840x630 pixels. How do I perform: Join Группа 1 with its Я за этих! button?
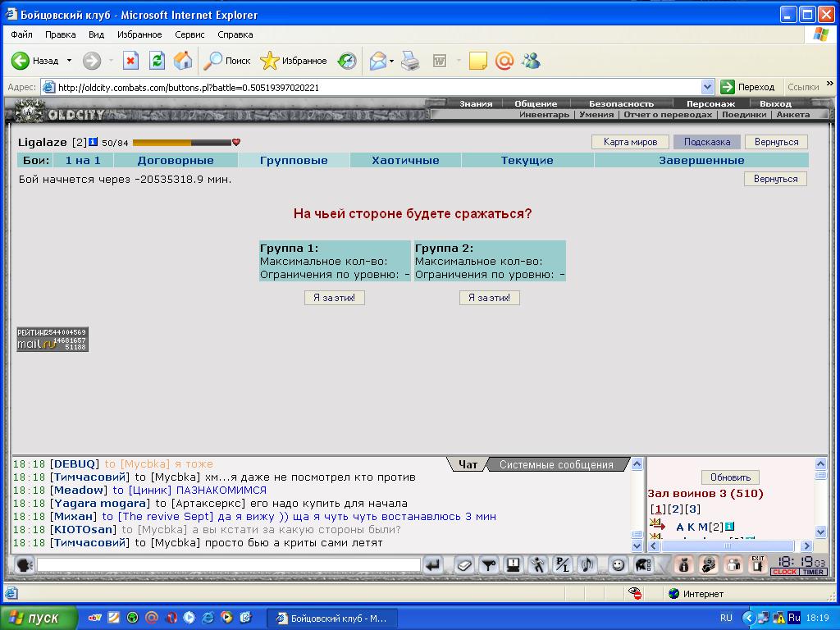click(x=335, y=298)
